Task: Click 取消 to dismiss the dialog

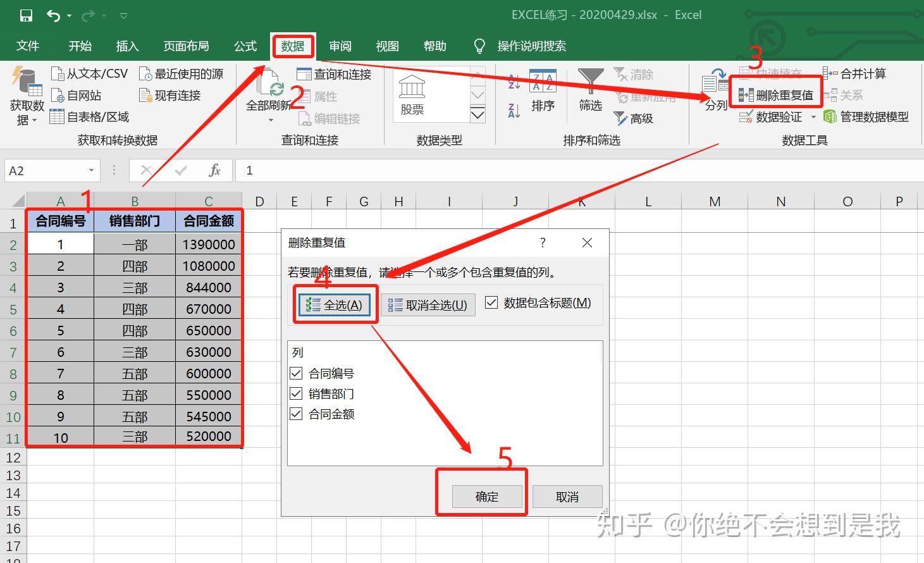Action: click(567, 497)
